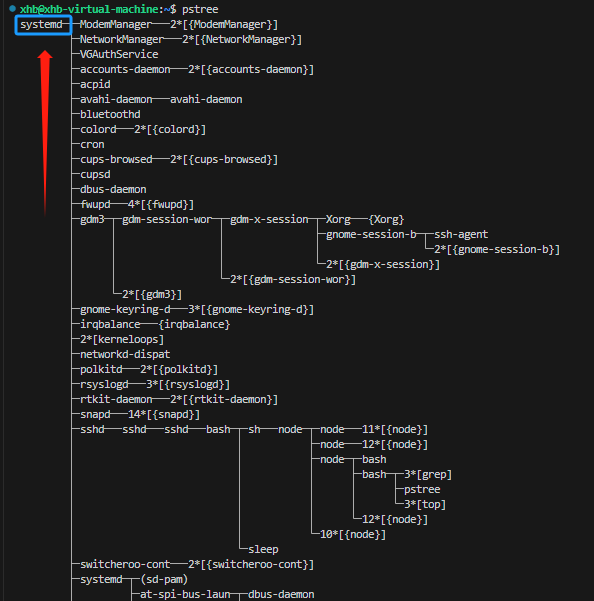This screenshot has height=601, width=594.
Task: Click the ssh-agent child process
Action: point(461,234)
